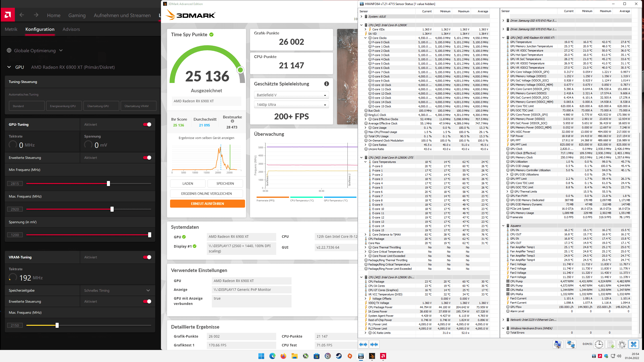Click ERNEUT AUSFÜHREN orange button
The width and height of the screenshot is (644, 362).
click(x=207, y=204)
